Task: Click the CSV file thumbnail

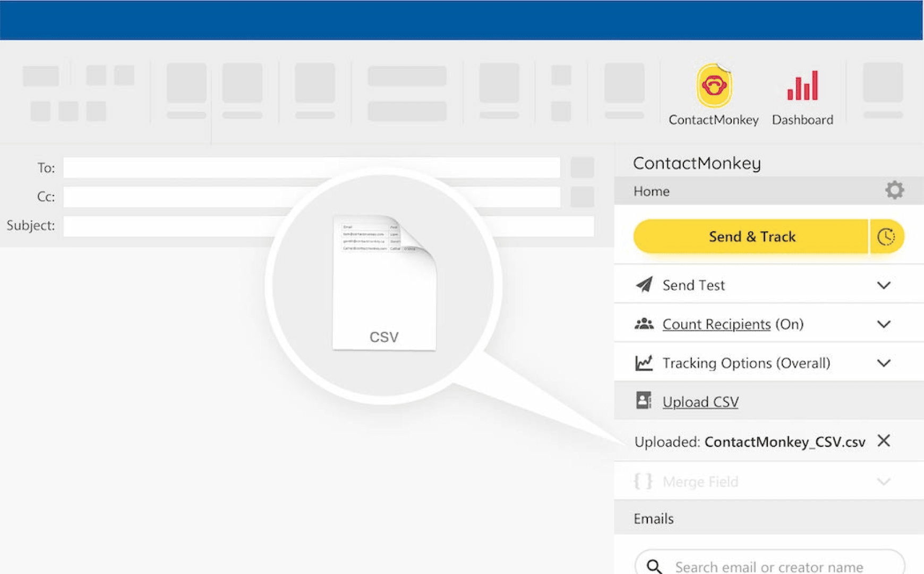Action: coord(384,282)
